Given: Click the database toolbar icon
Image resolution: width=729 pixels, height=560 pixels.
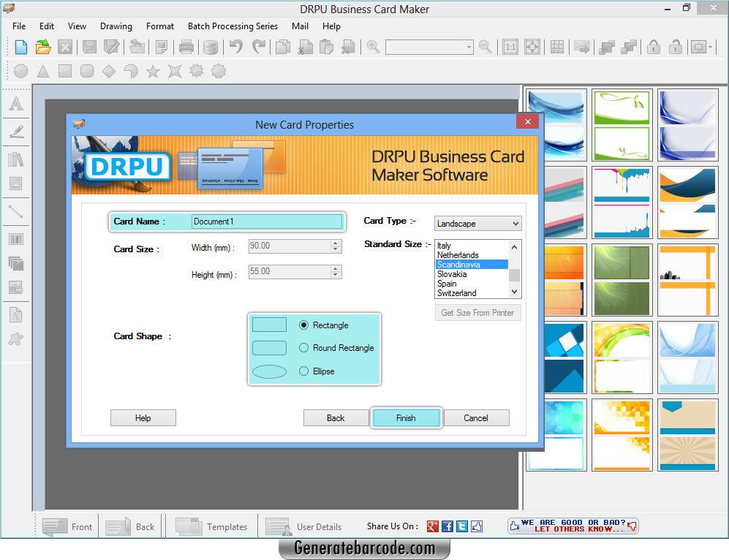Looking at the screenshot, I should [x=211, y=47].
